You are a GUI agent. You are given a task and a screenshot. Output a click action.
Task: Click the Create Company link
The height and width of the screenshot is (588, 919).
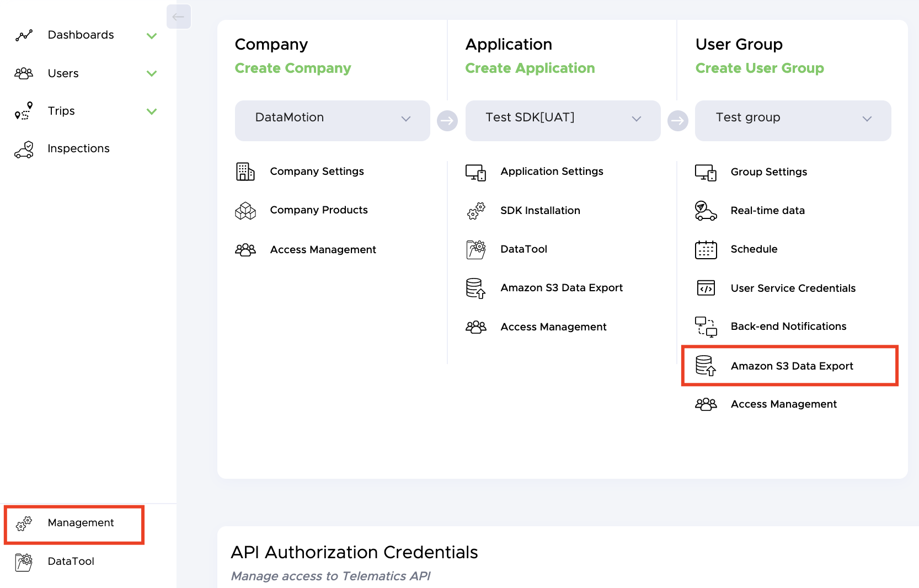293,68
